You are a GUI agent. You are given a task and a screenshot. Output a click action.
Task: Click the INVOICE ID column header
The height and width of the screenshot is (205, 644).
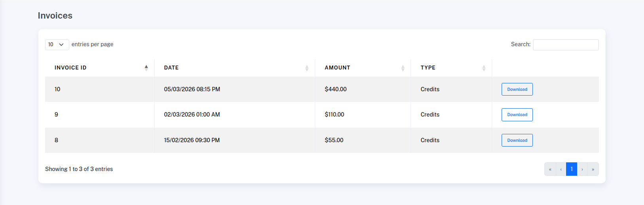click(x=70, y=68)
